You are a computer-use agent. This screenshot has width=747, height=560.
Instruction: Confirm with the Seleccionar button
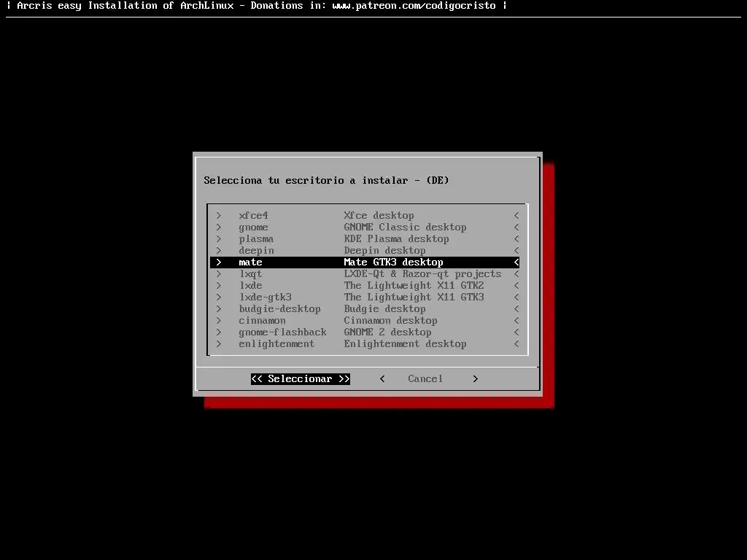(x=301, y=379)
